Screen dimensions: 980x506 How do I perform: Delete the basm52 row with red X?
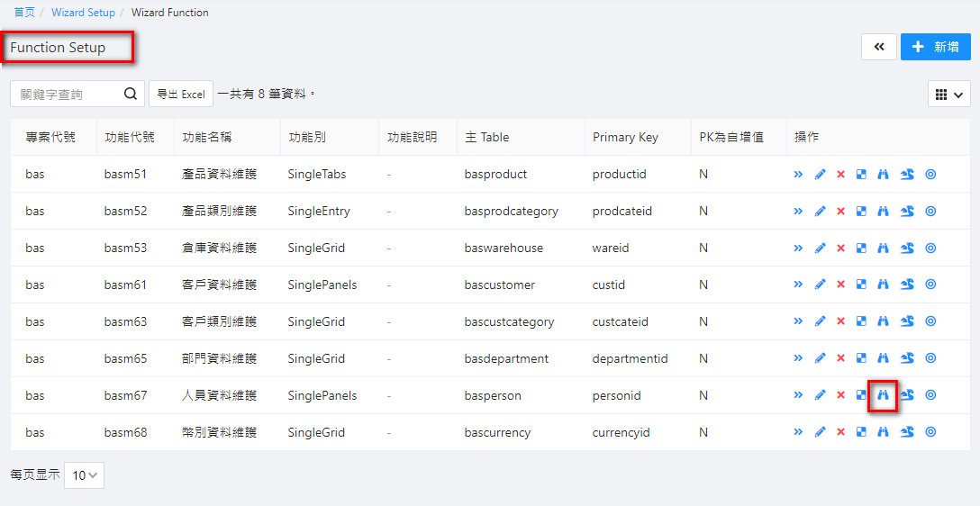pyautogui.click(x=840, y=212)
